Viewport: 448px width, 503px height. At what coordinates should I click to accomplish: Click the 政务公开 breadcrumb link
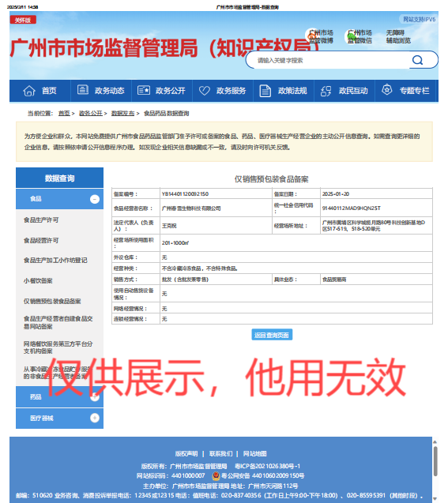[91, 113]
